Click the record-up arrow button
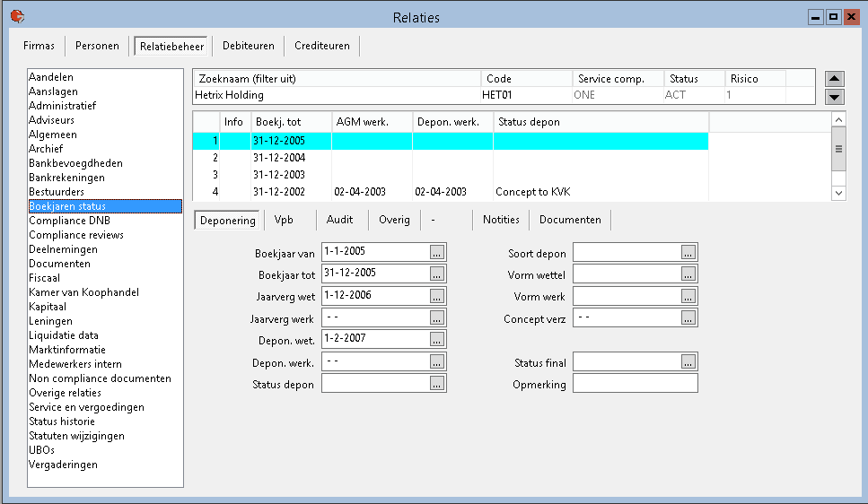Viewport: 868px width, 504px height. [x=834, y=79]
